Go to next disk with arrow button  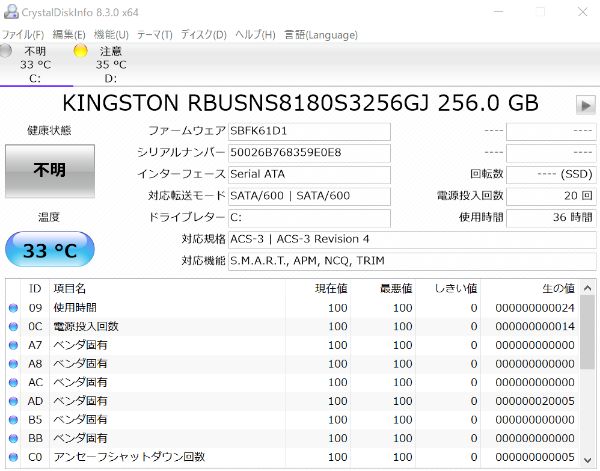pos(585,105)
